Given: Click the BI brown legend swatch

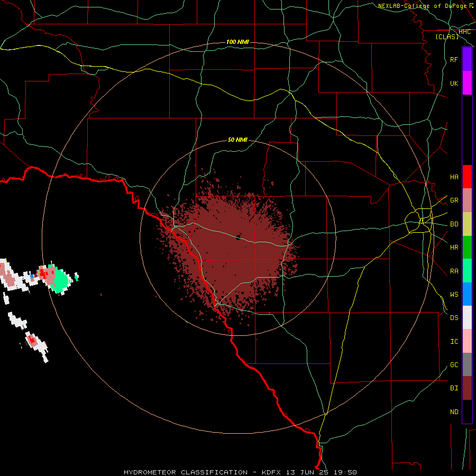Looking at the screenshot, I should (467, 388).
